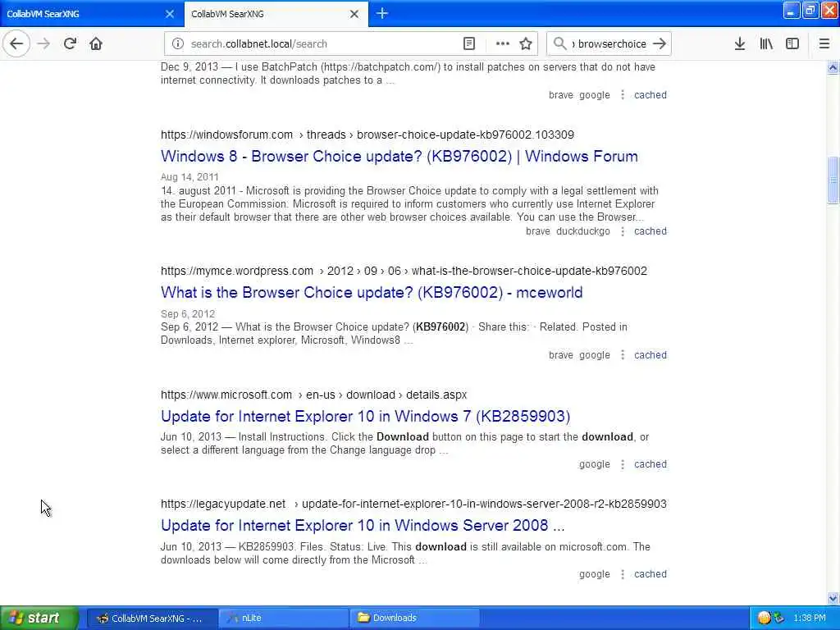Switch to the nLite taskbar window

coord(283,619)
